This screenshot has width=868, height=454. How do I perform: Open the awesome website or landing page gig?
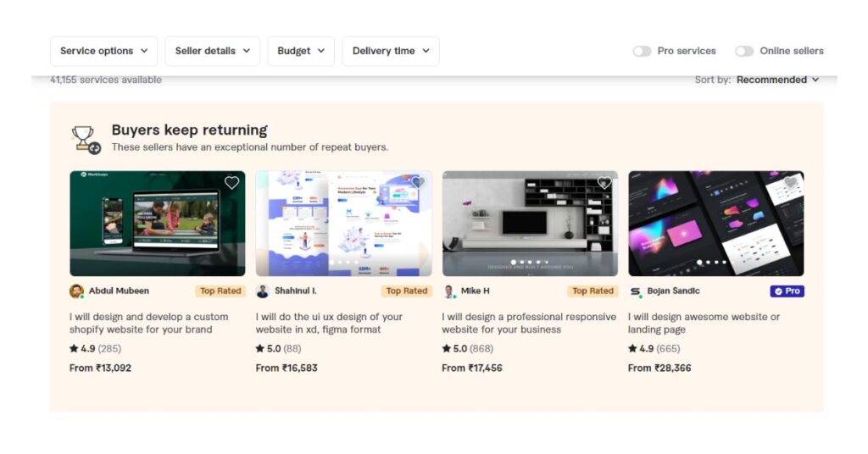coord(704,323)
